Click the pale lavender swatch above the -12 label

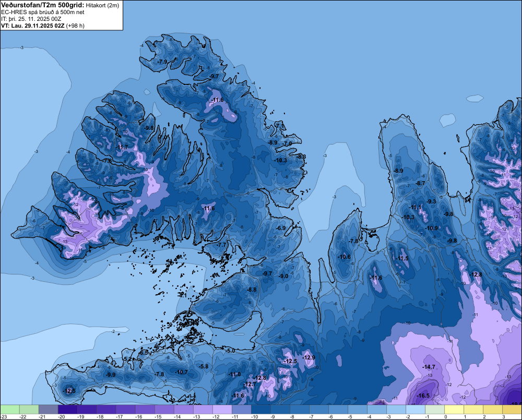pos(222,409)
